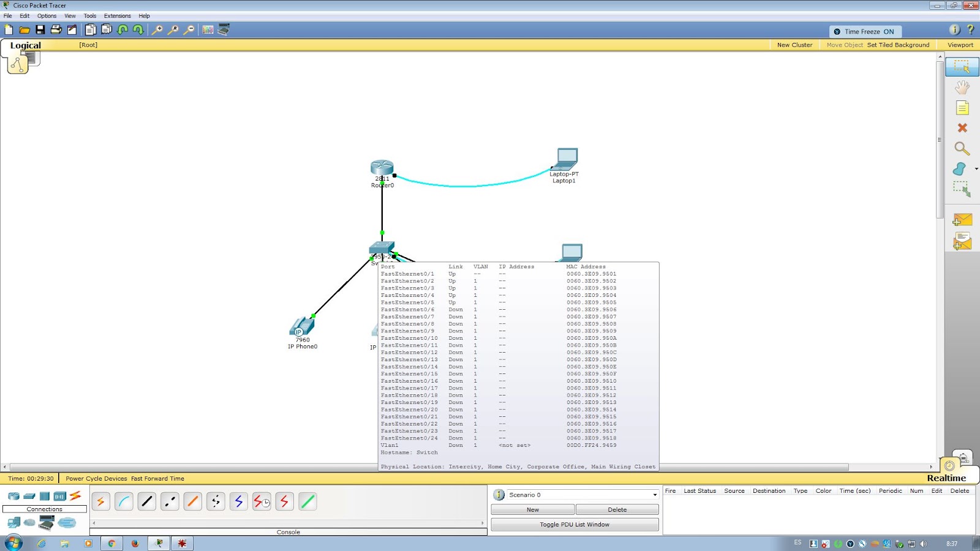Open the Scenario 0 dropdown
The image size is (980, 551).
653,495
